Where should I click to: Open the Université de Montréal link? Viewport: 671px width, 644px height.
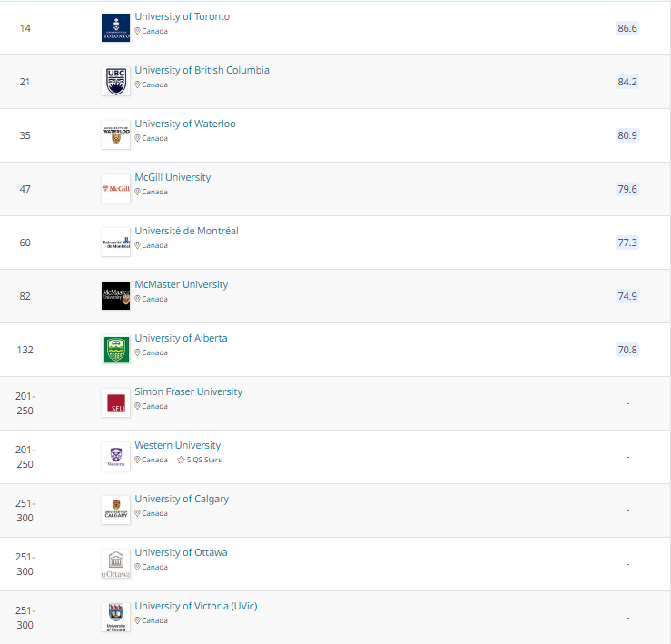click(x=186, y=232)
